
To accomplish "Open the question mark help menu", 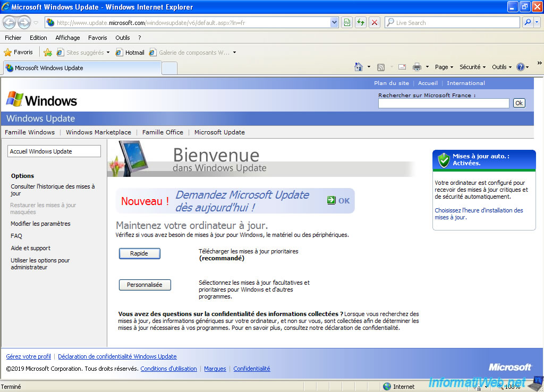I will click(x=140, y=38).
